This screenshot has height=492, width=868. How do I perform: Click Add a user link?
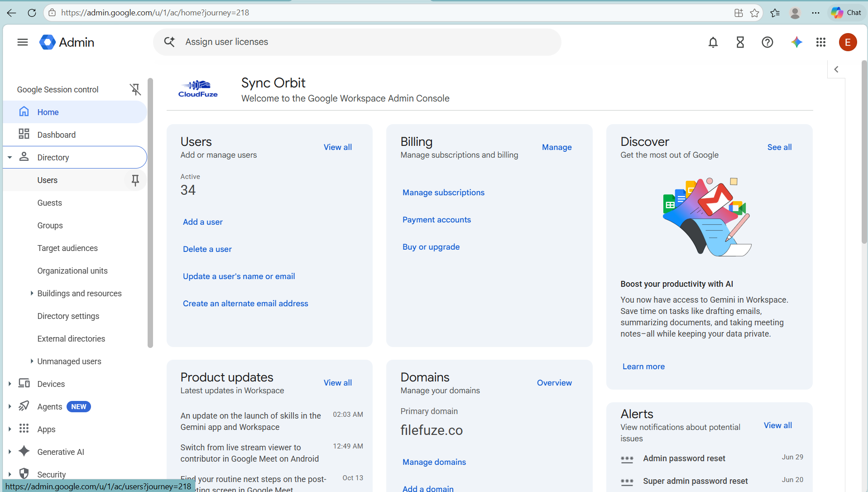[x=202, y=222]
